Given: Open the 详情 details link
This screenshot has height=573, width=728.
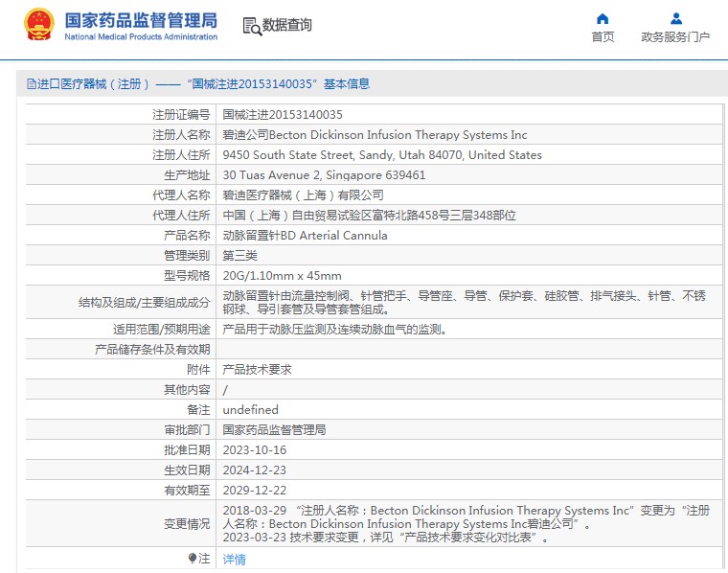Looking at the screenshot, I should (234, 559).
